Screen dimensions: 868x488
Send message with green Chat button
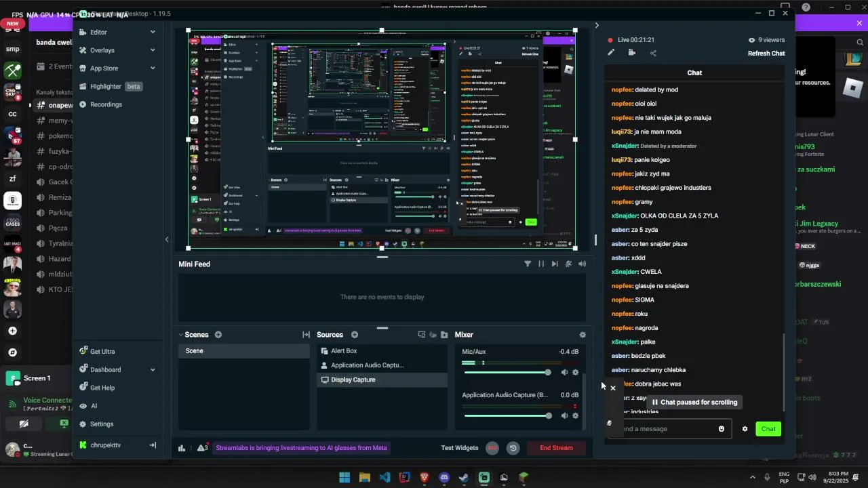768,429
